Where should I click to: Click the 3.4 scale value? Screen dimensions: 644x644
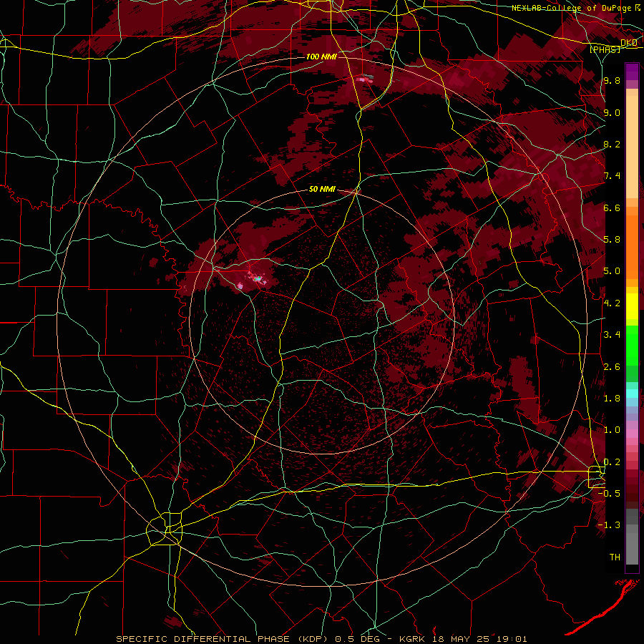pos(612,335)
